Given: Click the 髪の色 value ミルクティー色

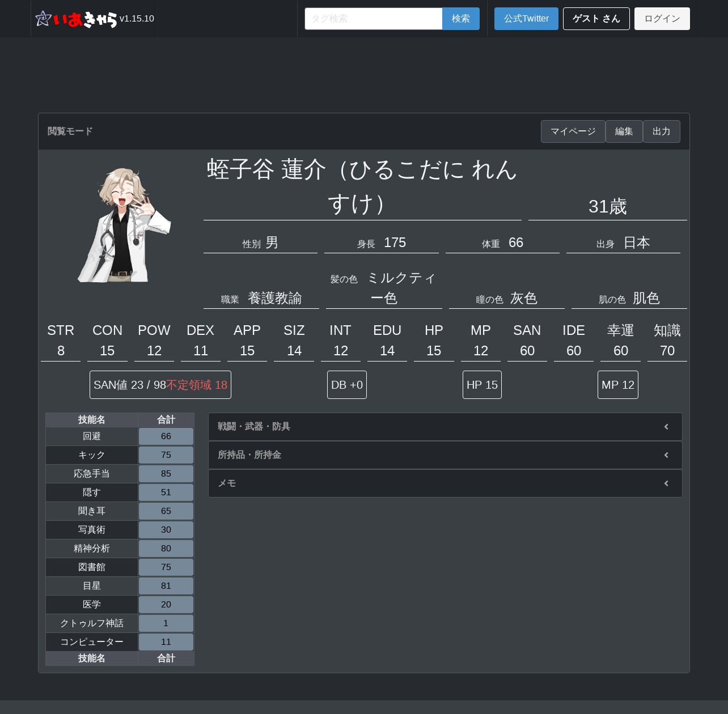Looking at the screenshot, I should click(x=401, y=288).
